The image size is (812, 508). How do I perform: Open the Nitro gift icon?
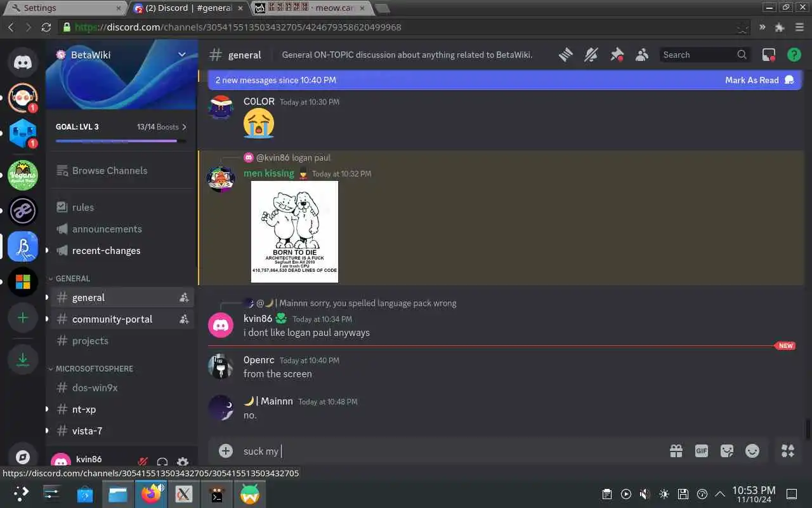coord(676,451)
